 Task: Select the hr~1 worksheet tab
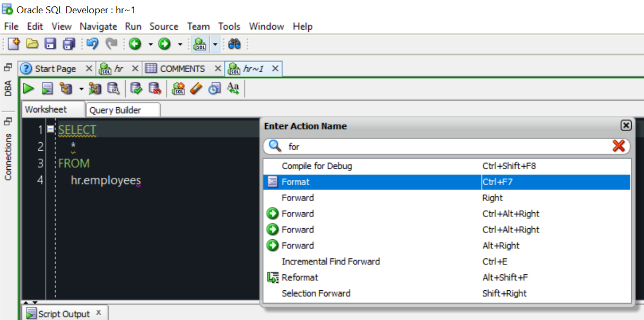[254, 68]
